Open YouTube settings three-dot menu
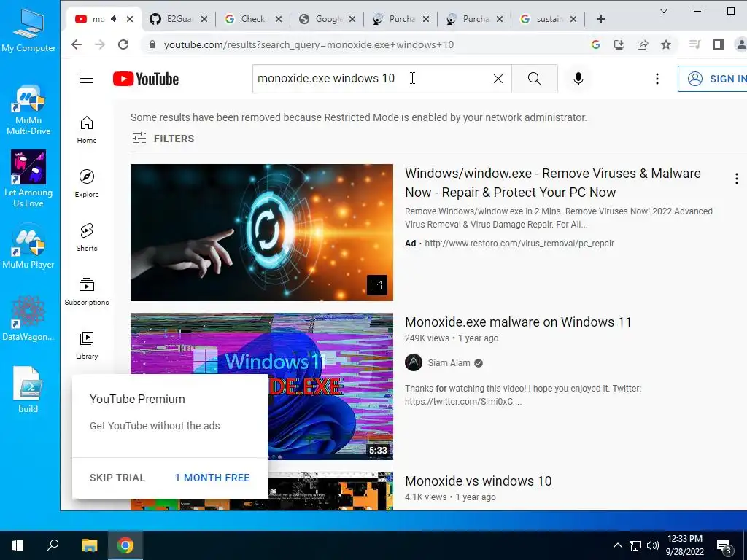Viewport: 747px width, 560px height. 657,79
